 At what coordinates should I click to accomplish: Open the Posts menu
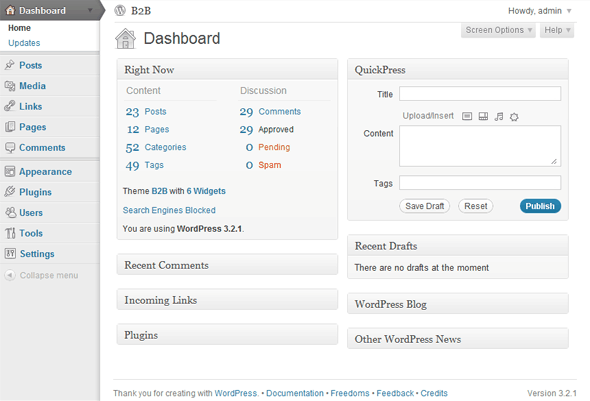30,65
